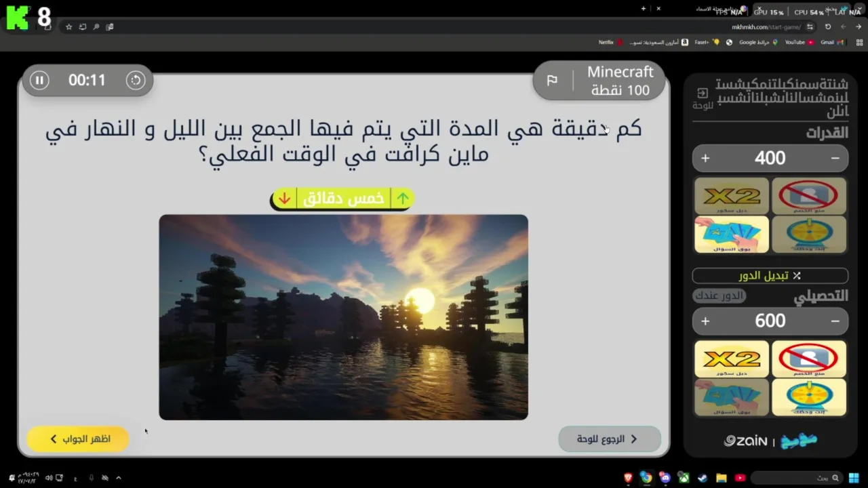Use التحصيلي team's block opponent card

click(808, 359)
